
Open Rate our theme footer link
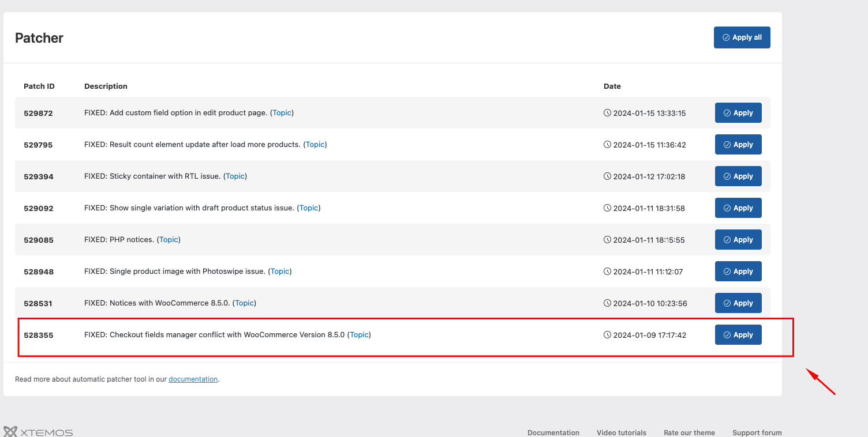(689, 432)
